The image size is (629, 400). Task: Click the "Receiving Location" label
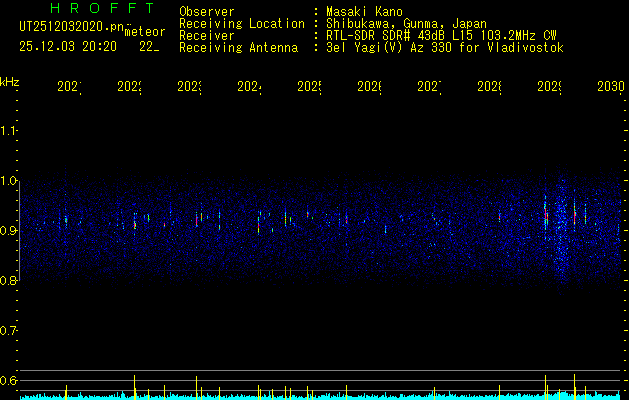pos(242,24)
